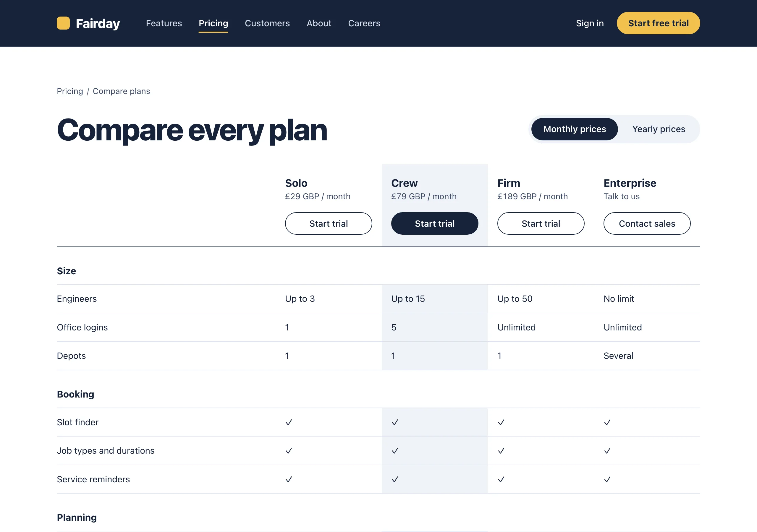
Task: Go to the Customers page
Action: pyautogui.click(x=267, y=23)
